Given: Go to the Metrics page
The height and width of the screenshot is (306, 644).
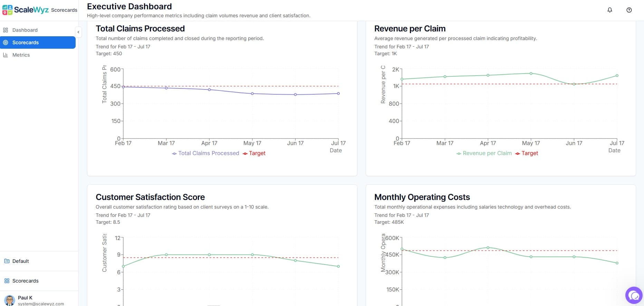Looking at the screenshot, I should point(21,55).
